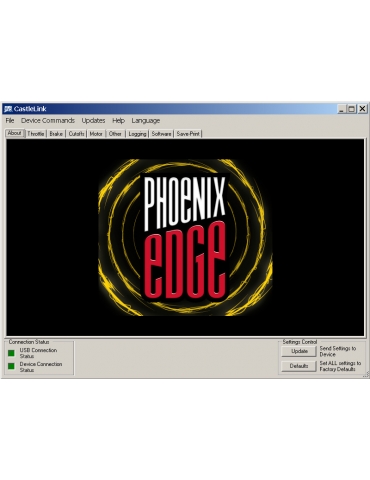Click the 'Device Connection Status' label
The image size is (370, 480).
(41, 367)
